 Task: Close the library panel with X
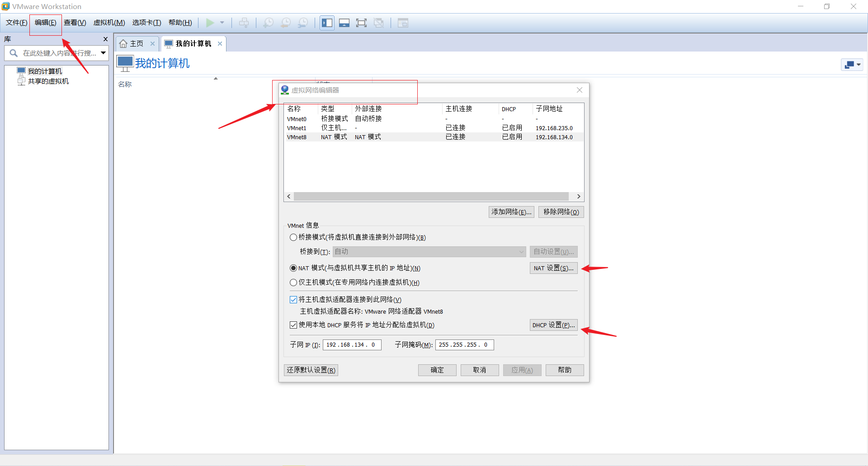point(105,39)
